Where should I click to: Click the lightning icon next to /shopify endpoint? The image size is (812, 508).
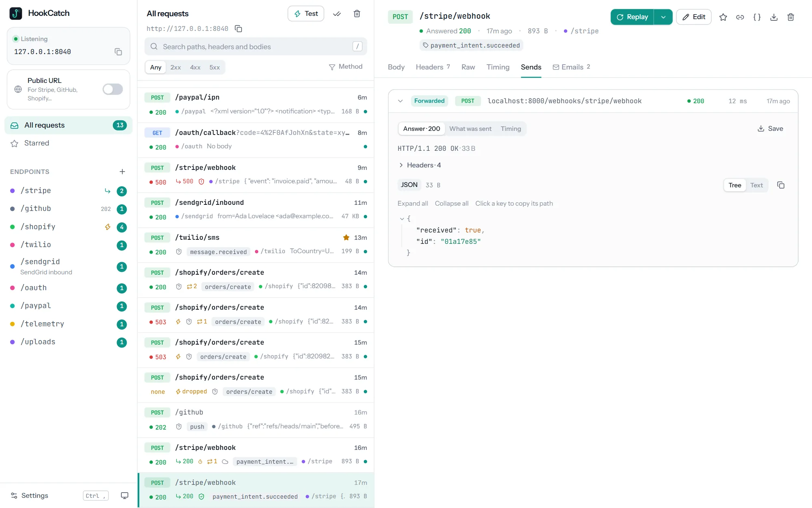click(108, 227)
